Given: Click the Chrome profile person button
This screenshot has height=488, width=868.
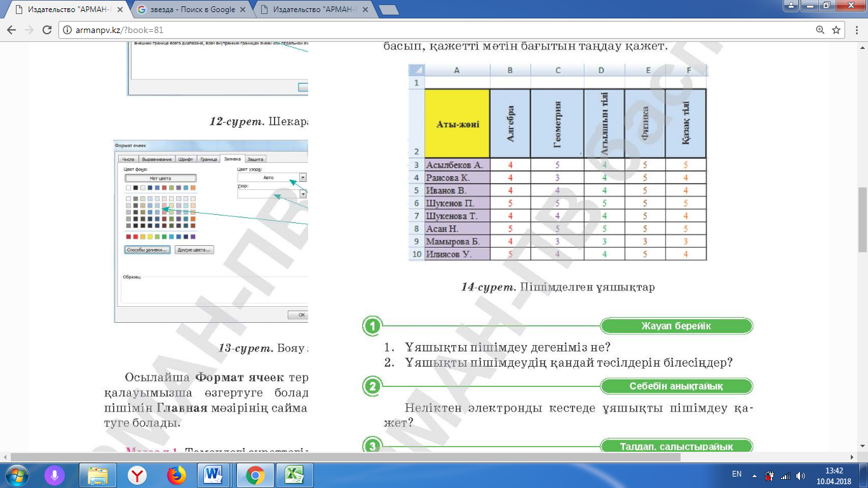Looking at the screenshot, I should tap(790, 5).
